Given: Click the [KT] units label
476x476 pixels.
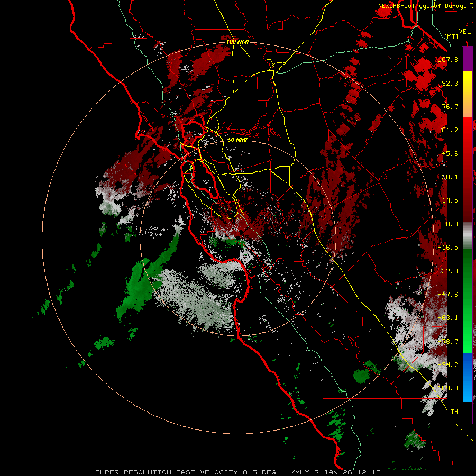Looking at the screenshot, I should click(x=452, y=36).
